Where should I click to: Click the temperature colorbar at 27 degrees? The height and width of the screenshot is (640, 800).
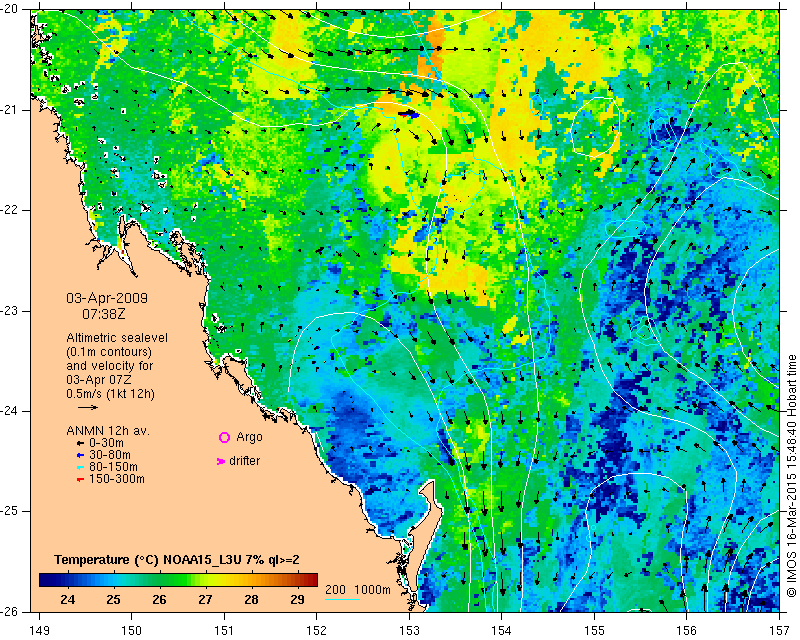[x=205, y=580]
